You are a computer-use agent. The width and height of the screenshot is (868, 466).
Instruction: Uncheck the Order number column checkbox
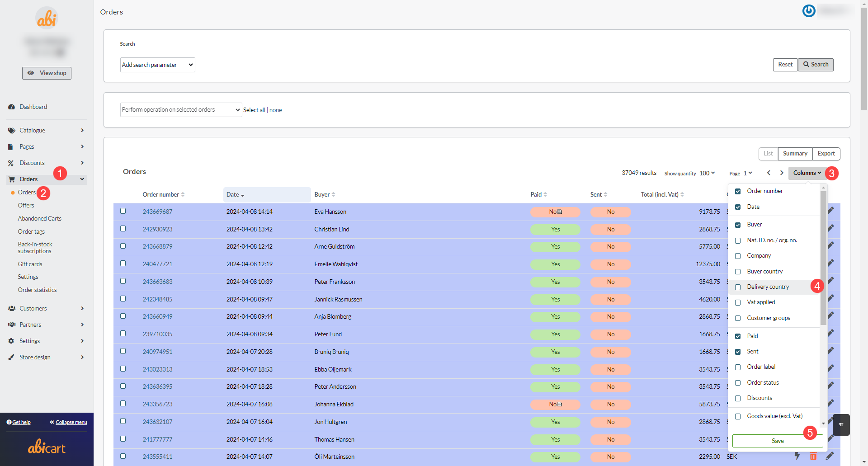point(738,192)
